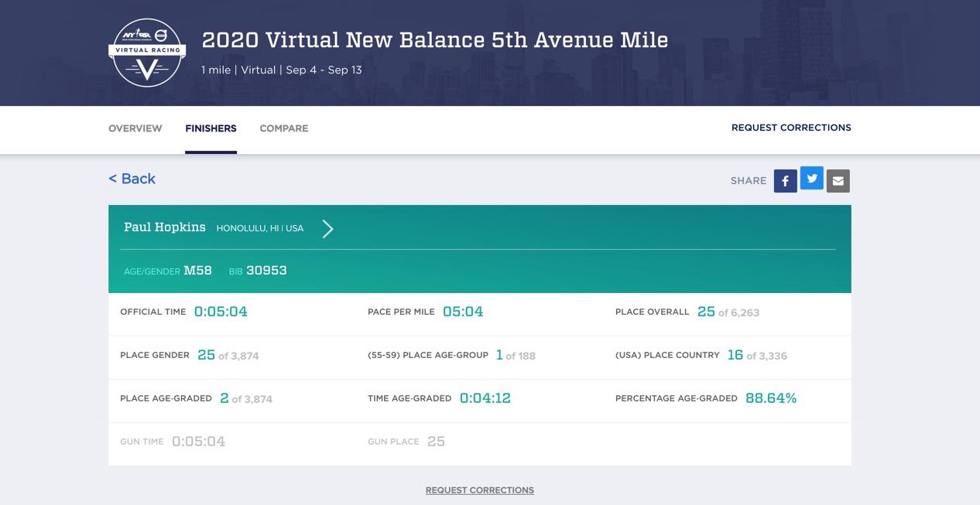Click the age/gender value M58
980x505 pixels.
point(198,271)
